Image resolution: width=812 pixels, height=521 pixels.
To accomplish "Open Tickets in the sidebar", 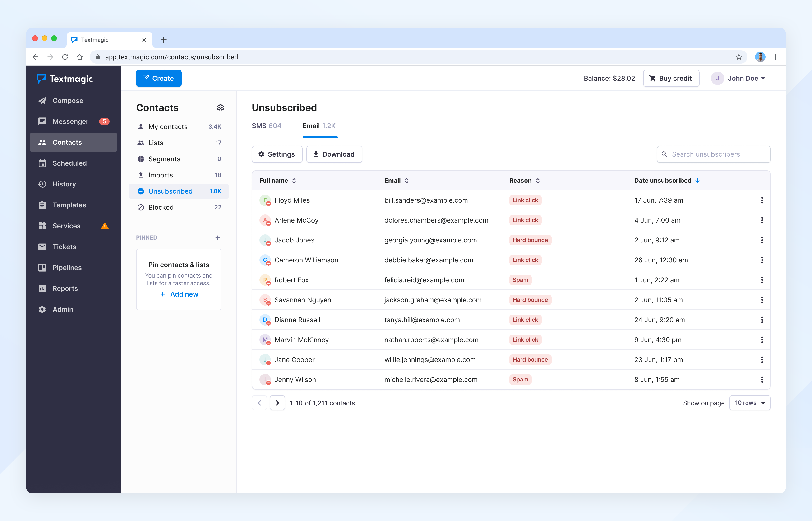I will click(73, 247).
